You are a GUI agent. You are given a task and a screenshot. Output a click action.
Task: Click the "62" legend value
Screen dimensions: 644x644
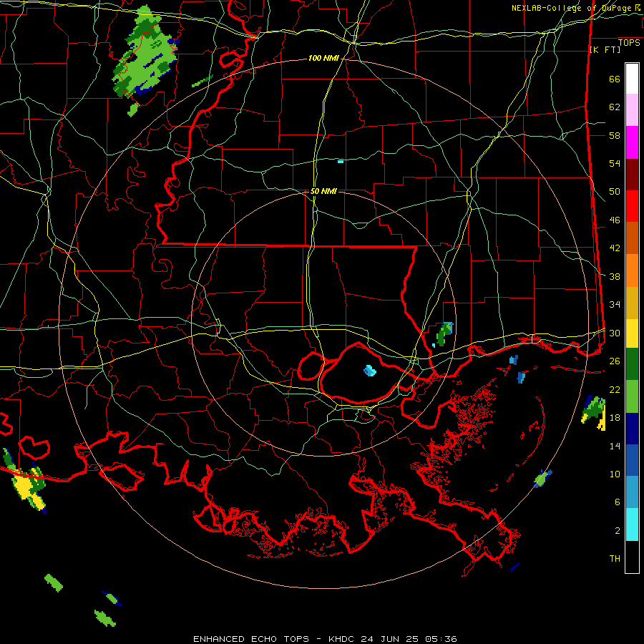pos(615,107)
